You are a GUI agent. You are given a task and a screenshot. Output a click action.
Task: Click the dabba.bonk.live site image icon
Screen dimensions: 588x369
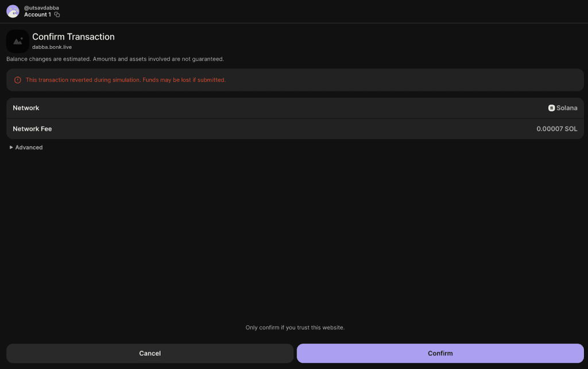(18, 41)
